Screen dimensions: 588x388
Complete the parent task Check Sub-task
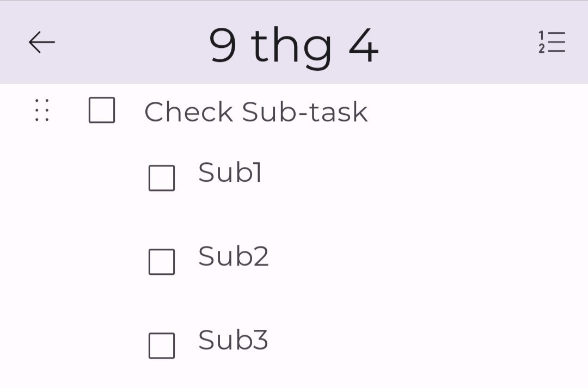click(x=102, y=110)
